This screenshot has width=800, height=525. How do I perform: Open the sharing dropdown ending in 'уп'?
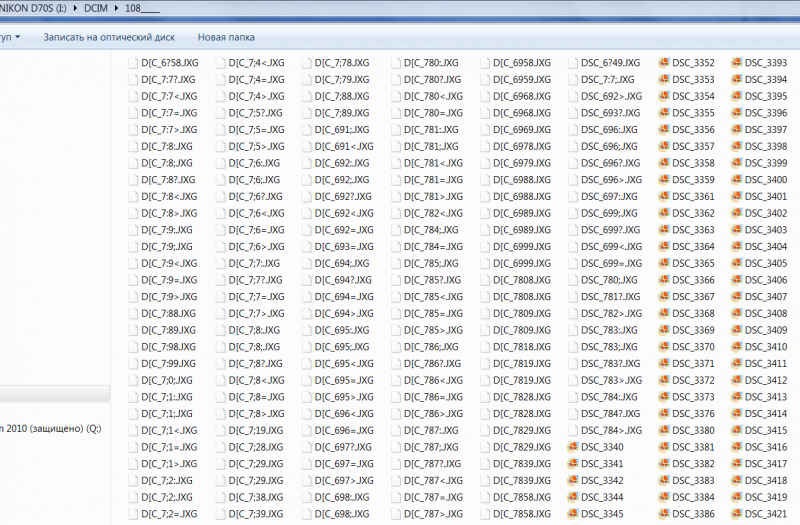10,37
